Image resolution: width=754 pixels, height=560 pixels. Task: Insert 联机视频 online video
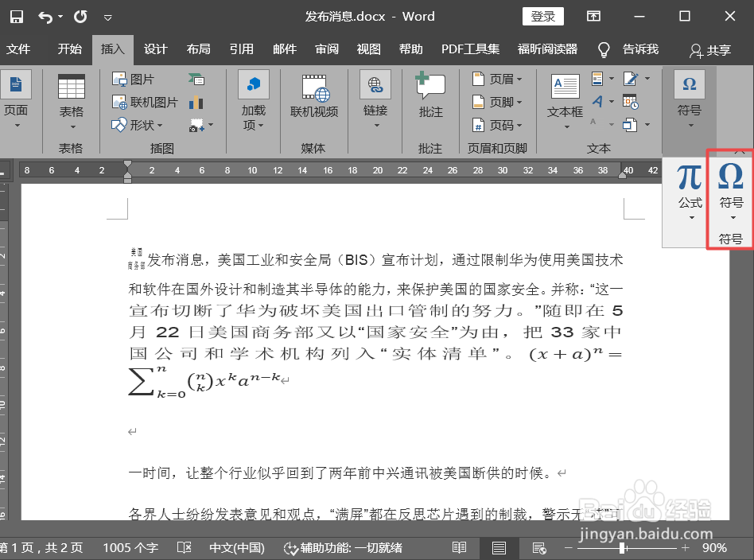[x=314, y=95]
